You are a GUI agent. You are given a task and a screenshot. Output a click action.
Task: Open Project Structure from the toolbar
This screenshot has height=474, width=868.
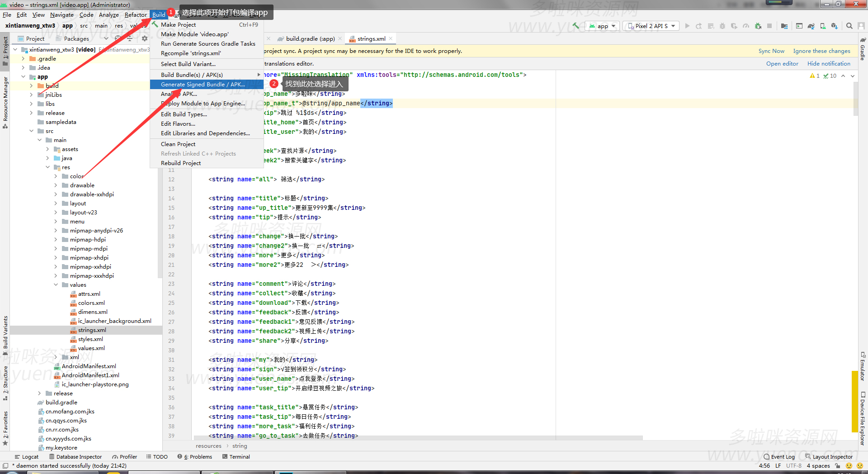coord(784,26)
